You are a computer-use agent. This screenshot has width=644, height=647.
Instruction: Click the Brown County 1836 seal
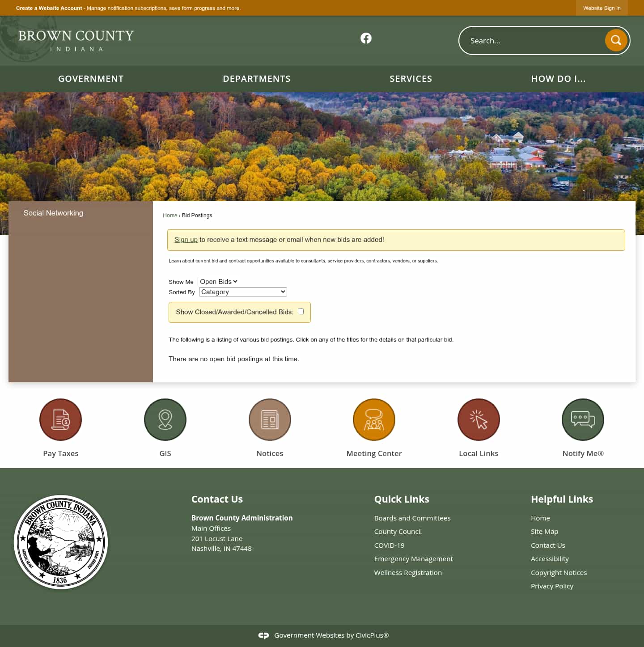pos(61,542)
